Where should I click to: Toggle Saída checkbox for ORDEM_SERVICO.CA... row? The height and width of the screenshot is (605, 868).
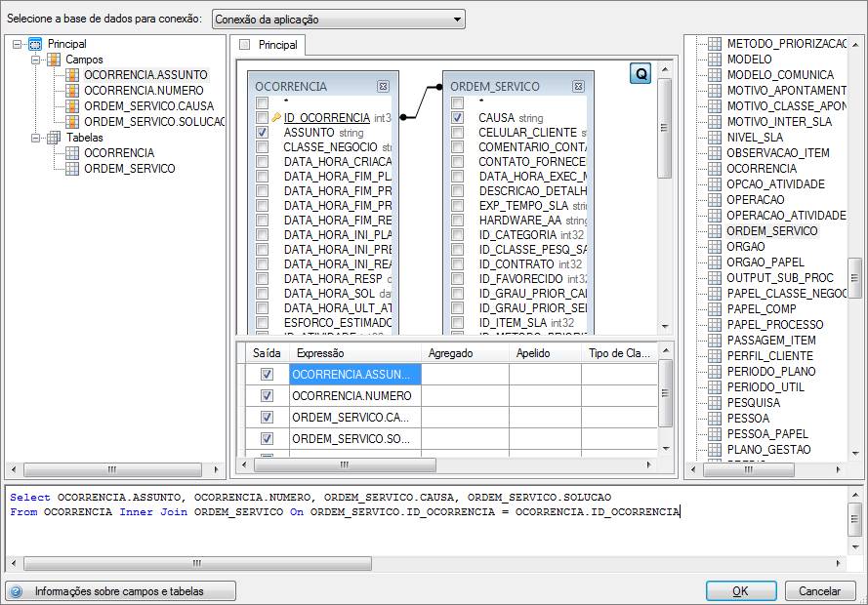tap(267, 417)
